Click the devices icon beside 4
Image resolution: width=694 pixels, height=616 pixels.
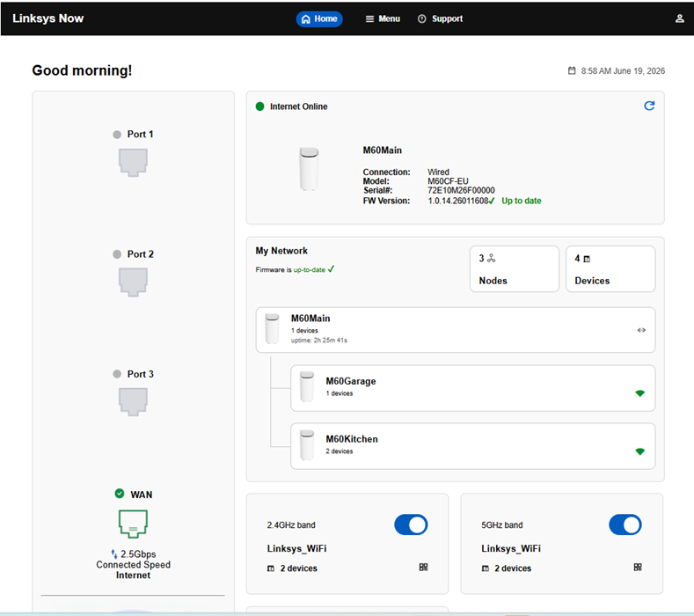(587, 259)
